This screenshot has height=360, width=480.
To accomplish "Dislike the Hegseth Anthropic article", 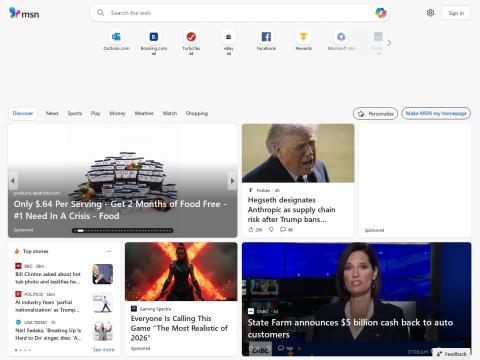I will pyautogui.click(x=271, y=230).
